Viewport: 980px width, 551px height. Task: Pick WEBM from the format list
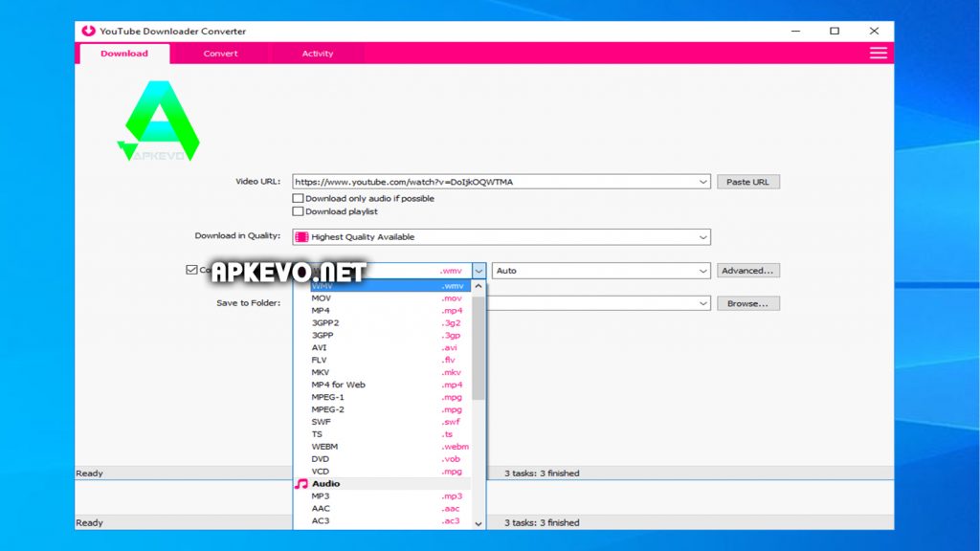click(x=383, y=447)
